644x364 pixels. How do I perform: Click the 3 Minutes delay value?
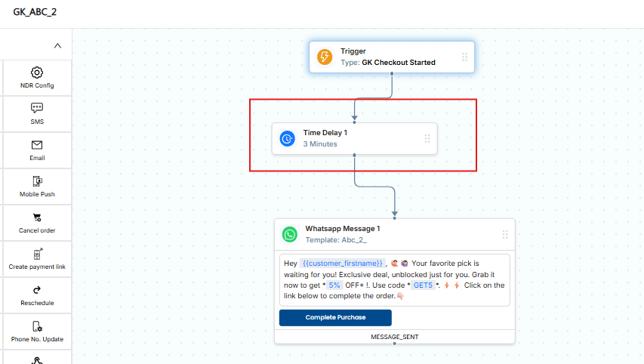click(320, 144)
